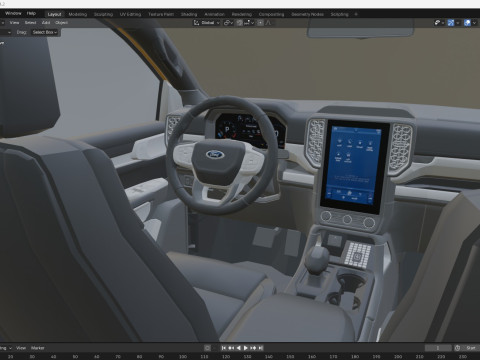Jump to the previous keyframe
This screenshot has width=480, height=360.
[231, 348]
